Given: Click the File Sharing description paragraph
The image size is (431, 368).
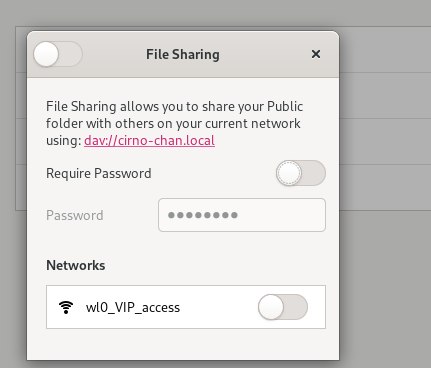Looking at the screenshot, I should 174,123.
